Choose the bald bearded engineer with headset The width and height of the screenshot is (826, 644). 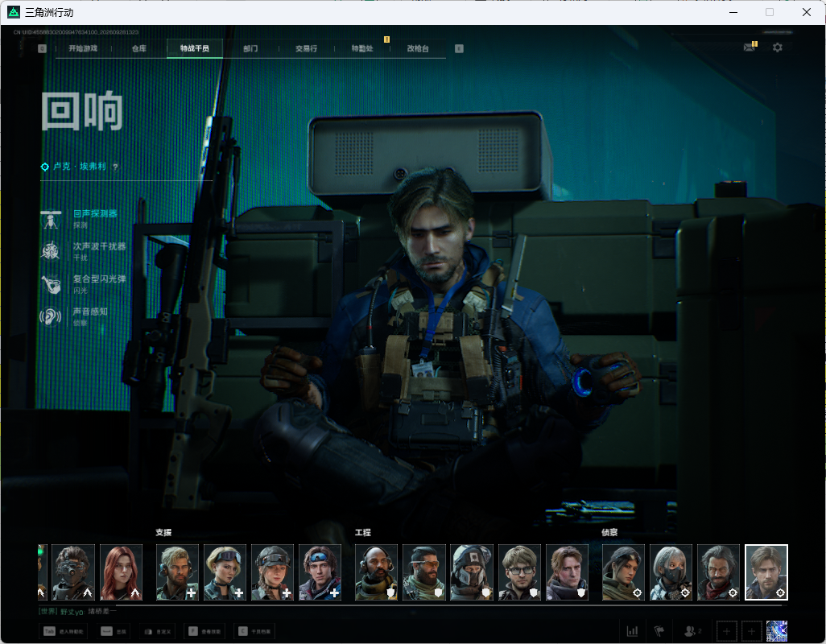coord(376,572)
